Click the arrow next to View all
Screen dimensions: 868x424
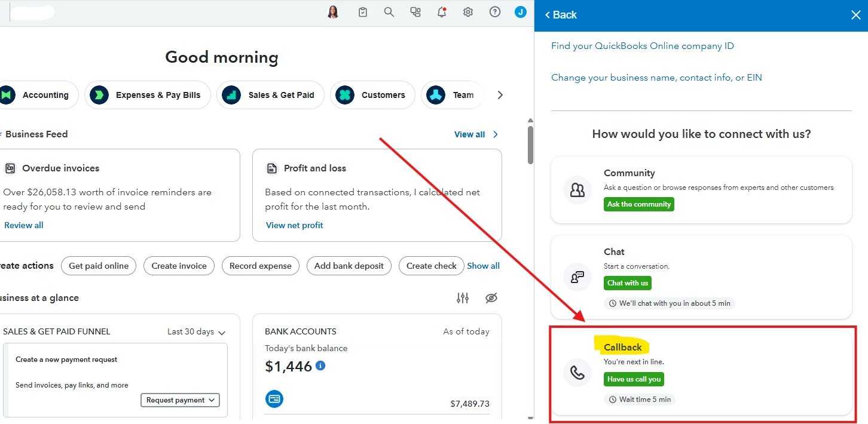coord(496,134)
